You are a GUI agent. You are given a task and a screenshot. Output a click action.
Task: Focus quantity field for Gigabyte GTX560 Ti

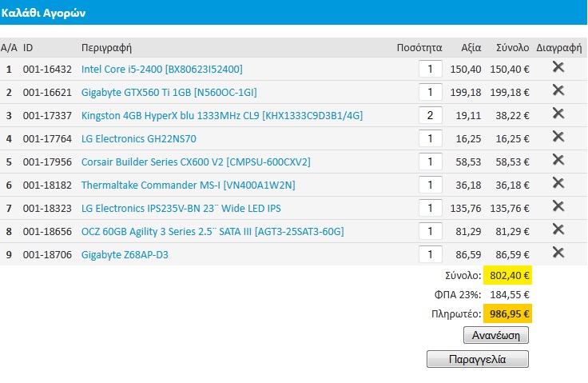tap(430, 93)
